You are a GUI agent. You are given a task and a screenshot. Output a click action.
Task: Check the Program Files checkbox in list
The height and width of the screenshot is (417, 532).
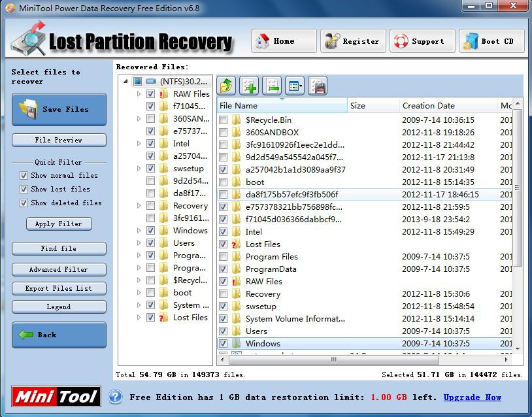click(x=223, y=256)
